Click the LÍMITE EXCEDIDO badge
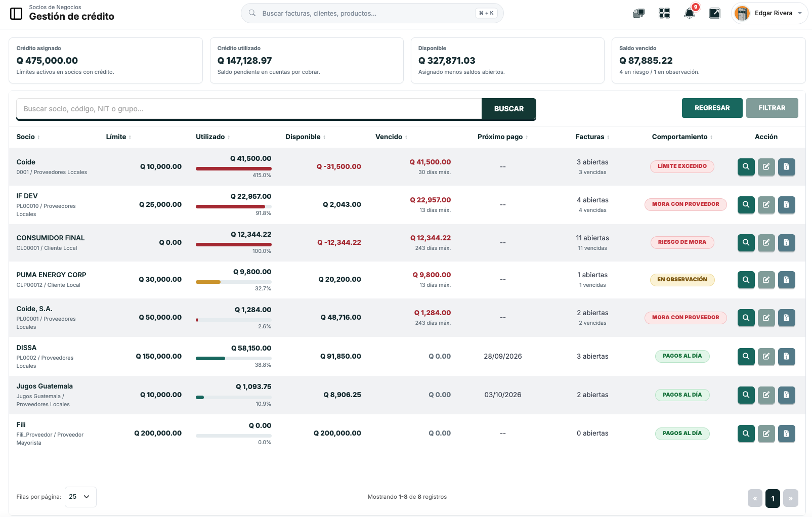 tap(682, 166)
